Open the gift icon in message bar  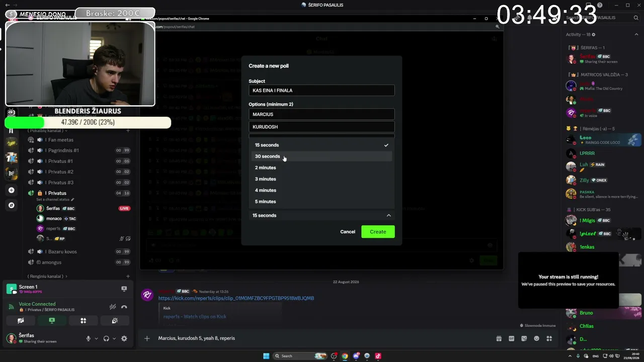pyautogui.click(x=499, y=338)
